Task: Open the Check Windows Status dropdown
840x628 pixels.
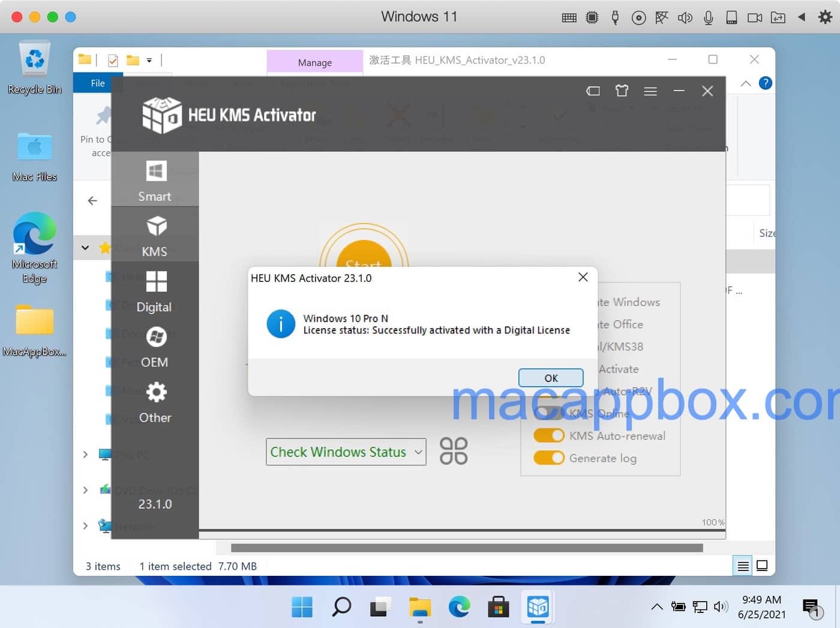Action: (x=346, y=452)
